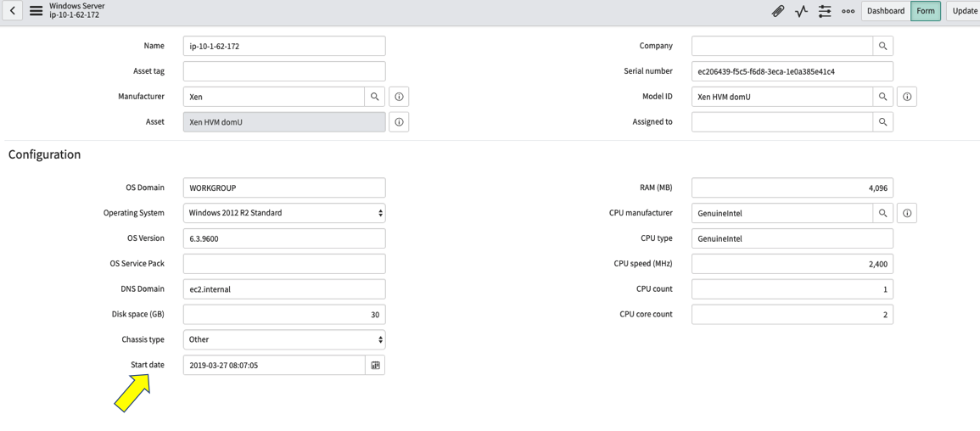The width and height of the screenshot is (980, 431).
Task: Click Assigned to lookup magnifier
Action: click(x=883, y=122)
